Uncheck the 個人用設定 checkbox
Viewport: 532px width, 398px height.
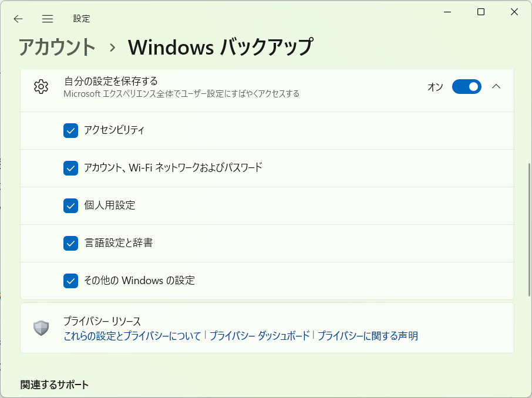[70, 205]
